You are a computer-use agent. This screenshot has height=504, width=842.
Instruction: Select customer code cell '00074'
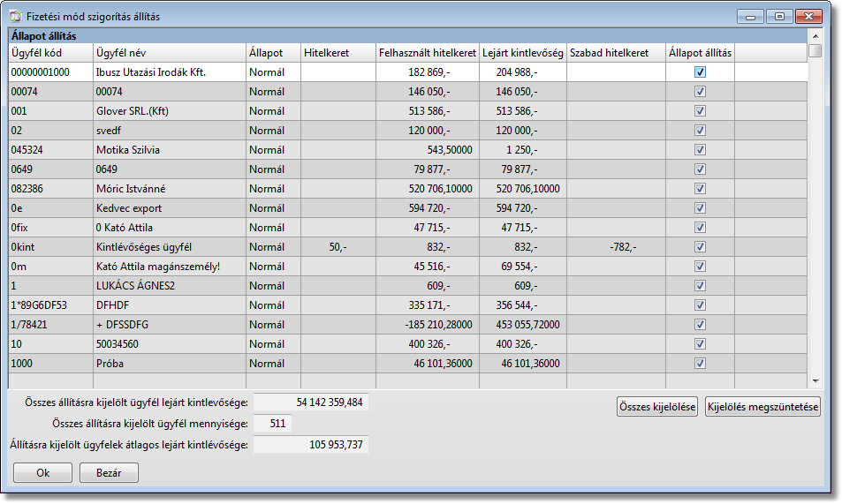tap(50, 92)
